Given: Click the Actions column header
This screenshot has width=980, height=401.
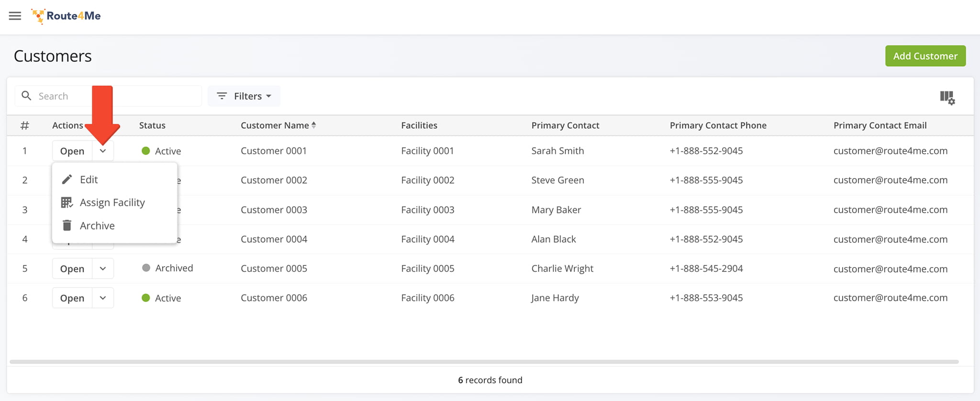Looking at the screenshot, I should click(67, 125).
